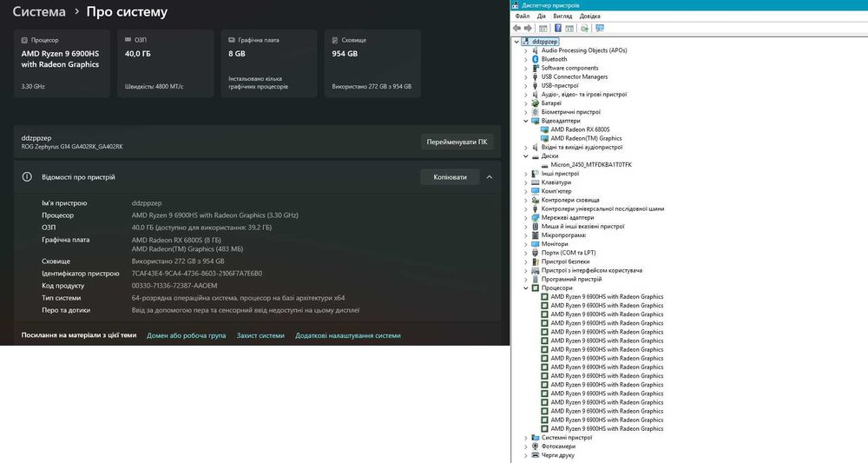
Task: Collapse the Процесори category
Action: pos(526,288)
